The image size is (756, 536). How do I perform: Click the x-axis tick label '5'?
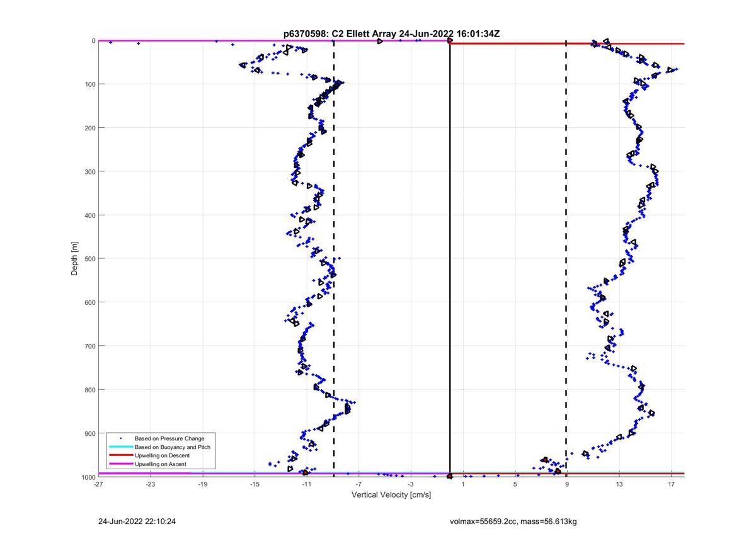(515, 484)
